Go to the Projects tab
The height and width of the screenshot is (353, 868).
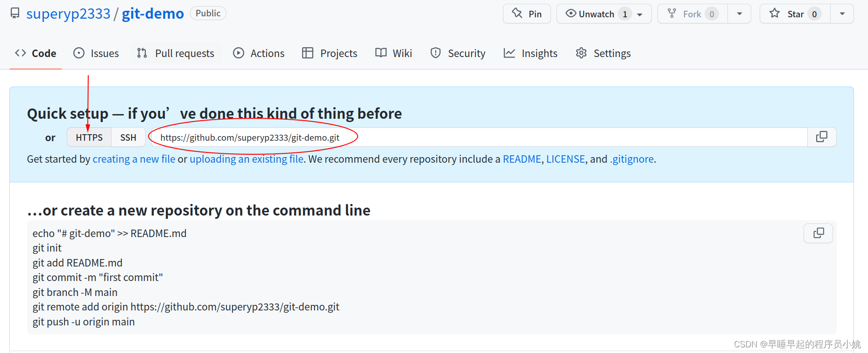coord(330,53)
